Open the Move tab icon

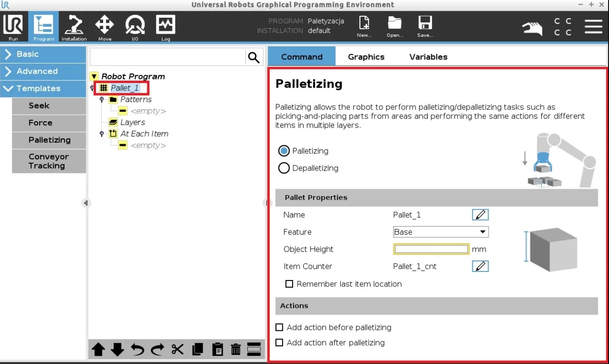tap(105, 27)
